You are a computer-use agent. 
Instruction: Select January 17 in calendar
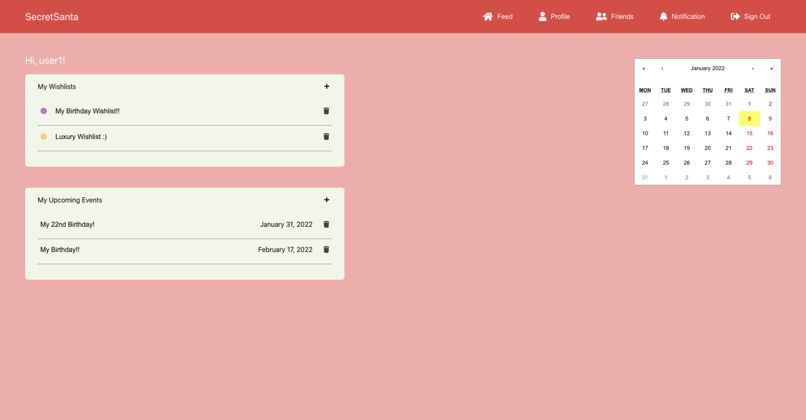pyautogui.click(x=645, y=148)
